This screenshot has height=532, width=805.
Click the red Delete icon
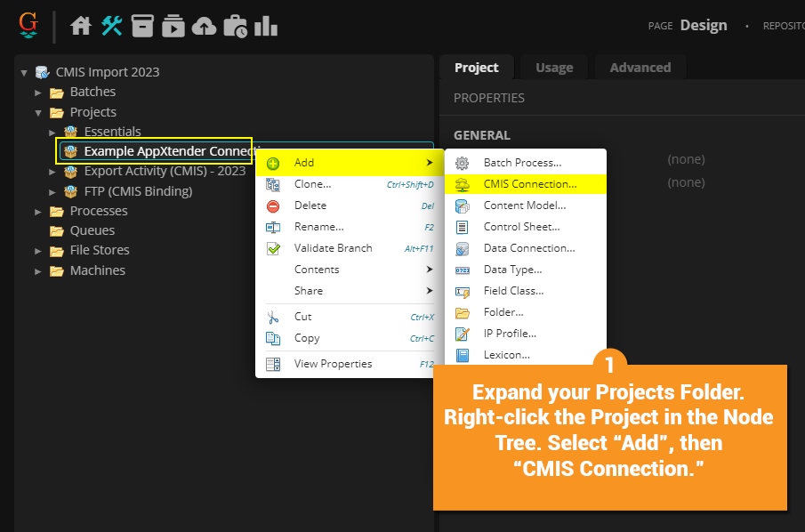(x=273, y=206)
